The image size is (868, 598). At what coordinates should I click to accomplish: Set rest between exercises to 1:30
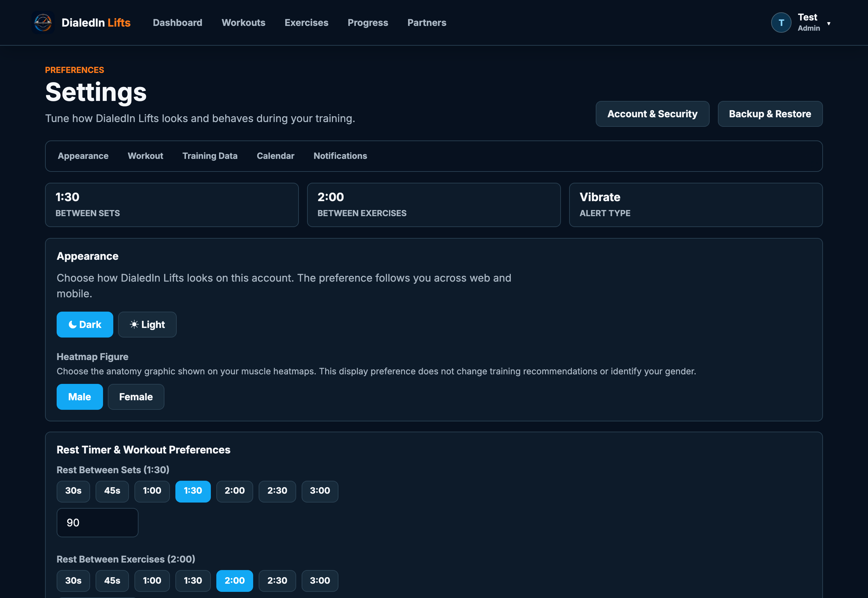[x=193, y=581]
